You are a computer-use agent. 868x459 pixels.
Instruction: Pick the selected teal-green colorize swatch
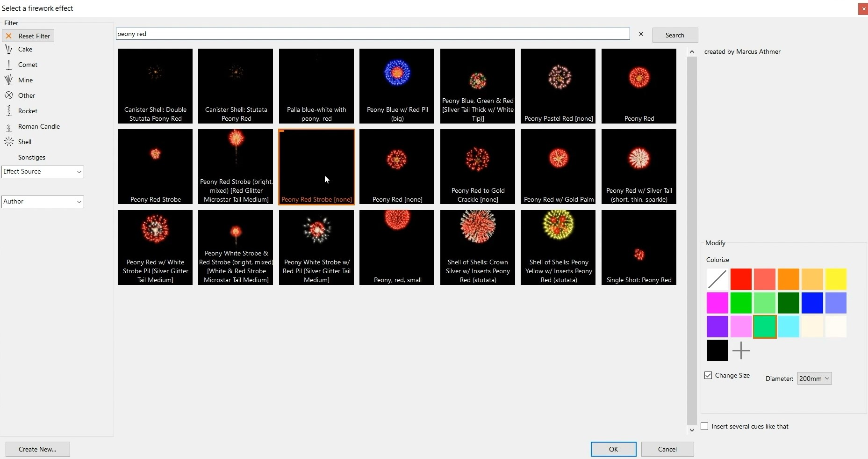click(x=765, y=327)
